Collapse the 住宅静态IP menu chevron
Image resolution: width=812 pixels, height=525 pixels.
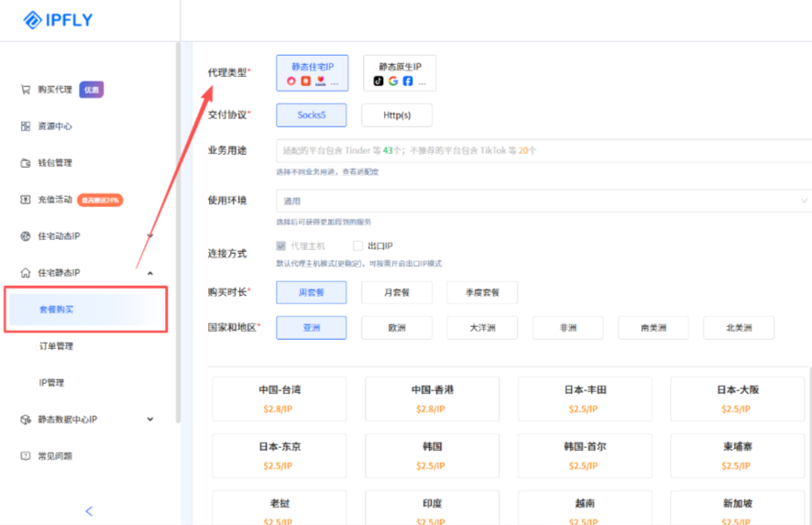[x=150, y=273]
